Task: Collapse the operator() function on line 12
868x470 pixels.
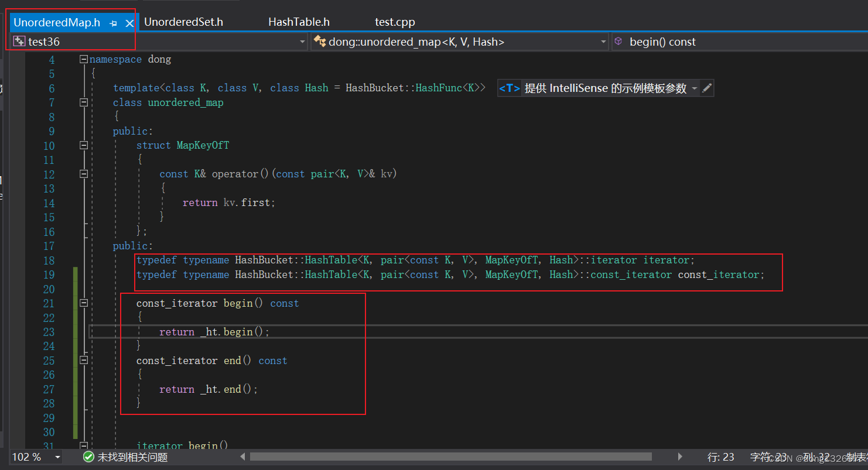Action: 84,174
